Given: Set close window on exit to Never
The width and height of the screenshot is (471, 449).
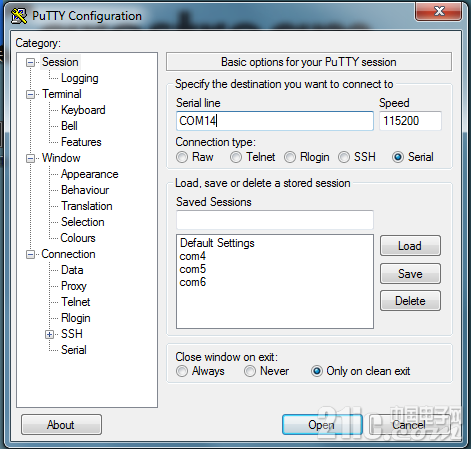Looking at the screenshot, I should 250,371.
